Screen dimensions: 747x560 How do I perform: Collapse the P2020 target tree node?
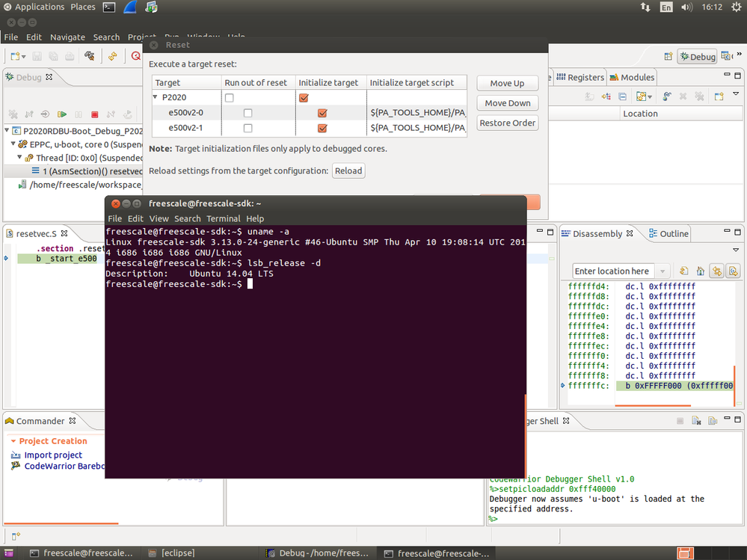(x=156, y=98)
